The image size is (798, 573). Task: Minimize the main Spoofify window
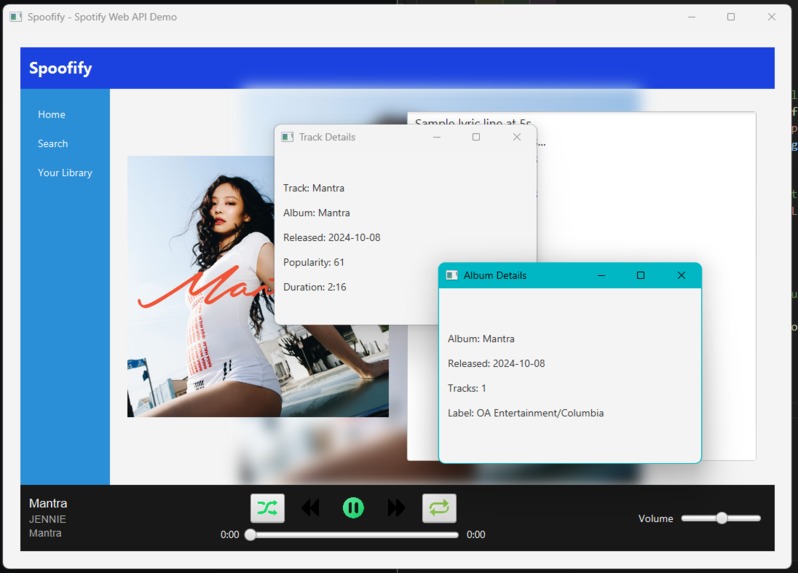(691, 17)
